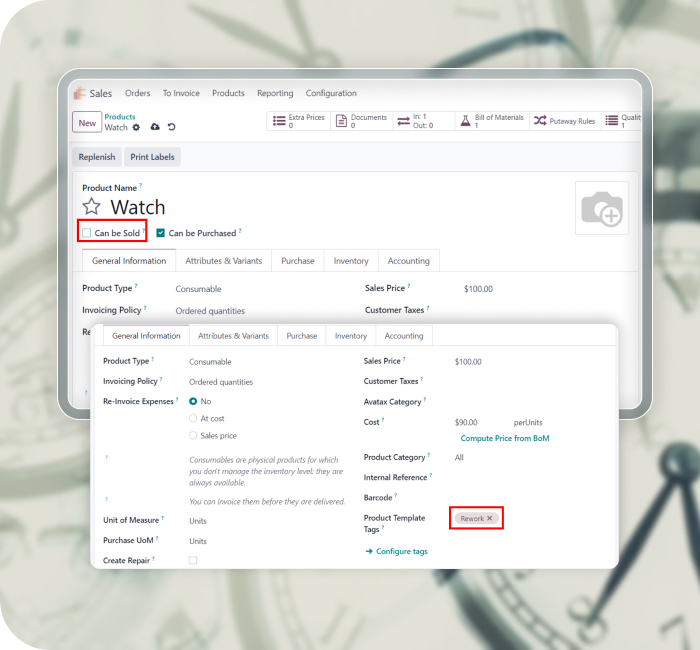The image size is (700, 650).
Task: Uncheck the Can be Purchased checkbox
Action: point(161,233)
